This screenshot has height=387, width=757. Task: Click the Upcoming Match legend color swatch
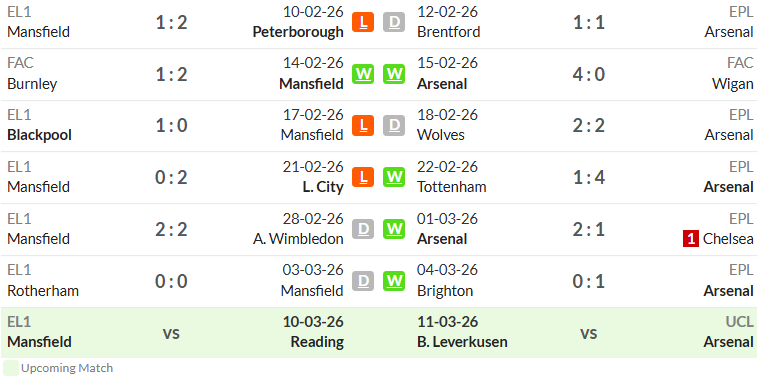pos(11,368)
